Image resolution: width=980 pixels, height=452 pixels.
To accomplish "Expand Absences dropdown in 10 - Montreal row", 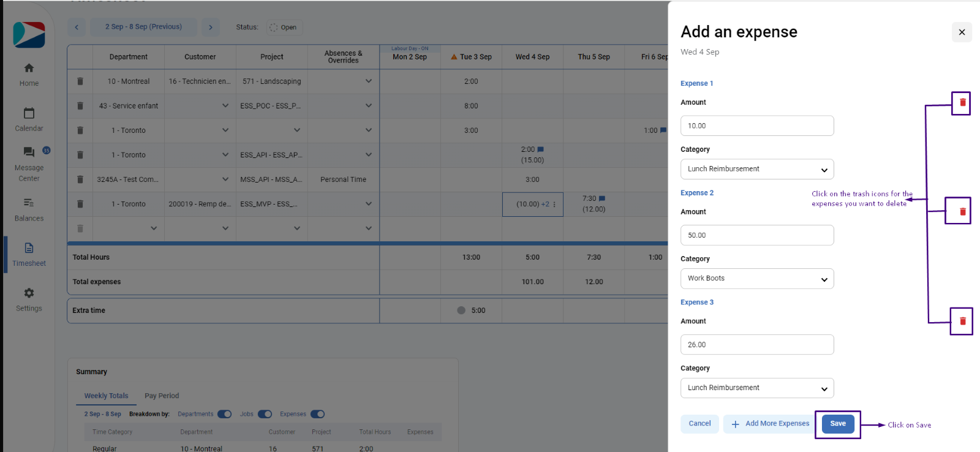I will click(x=368, y=81).
